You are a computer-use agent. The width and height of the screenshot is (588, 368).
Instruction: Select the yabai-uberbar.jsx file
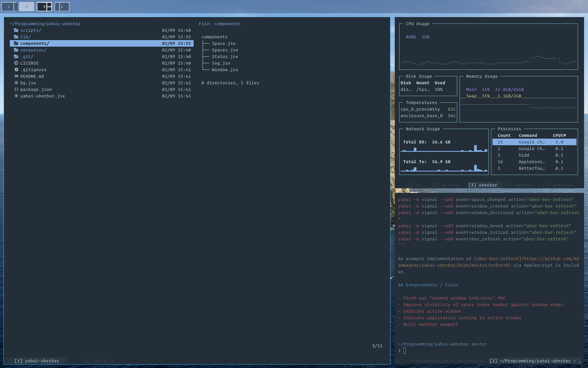click(x=102, y=96)
